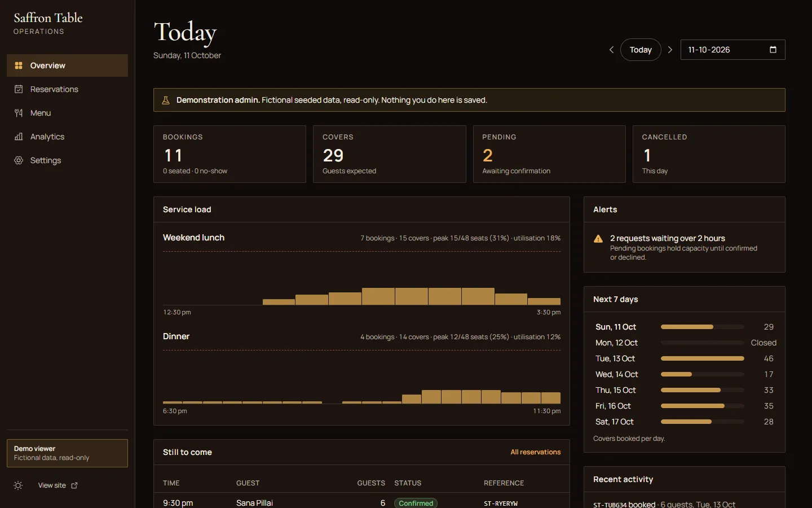Viewport: 812px width, 508px height.
Task: Click the Mon, 12 Oct row label
Action: [x=616, y=343]
